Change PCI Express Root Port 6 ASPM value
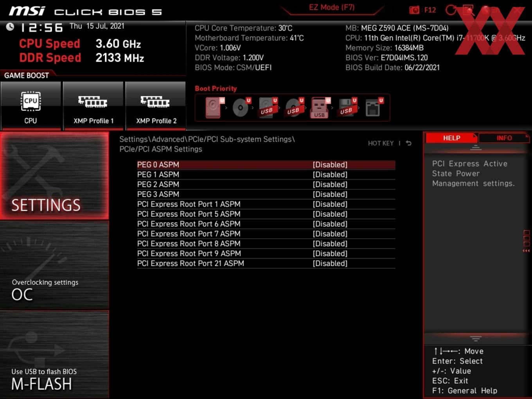532x399 pixels. click(330, 224)
